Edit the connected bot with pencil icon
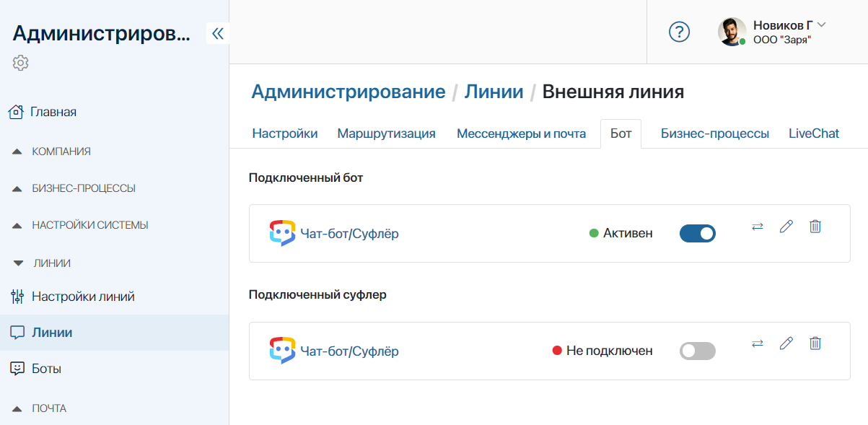The width and height of the screenshot is (868, 425). pyautogui.click(x=786, y=227)
